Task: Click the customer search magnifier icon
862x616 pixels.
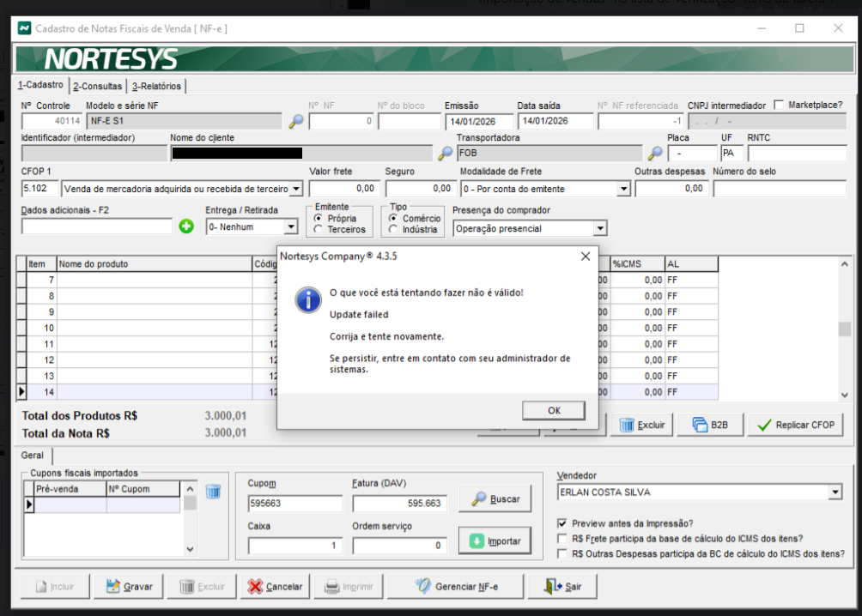Action: tap(445, 154)
